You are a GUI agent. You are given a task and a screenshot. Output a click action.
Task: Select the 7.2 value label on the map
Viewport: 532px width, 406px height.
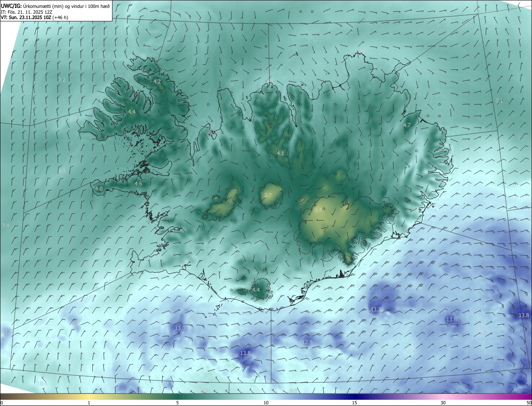(62, 80)
